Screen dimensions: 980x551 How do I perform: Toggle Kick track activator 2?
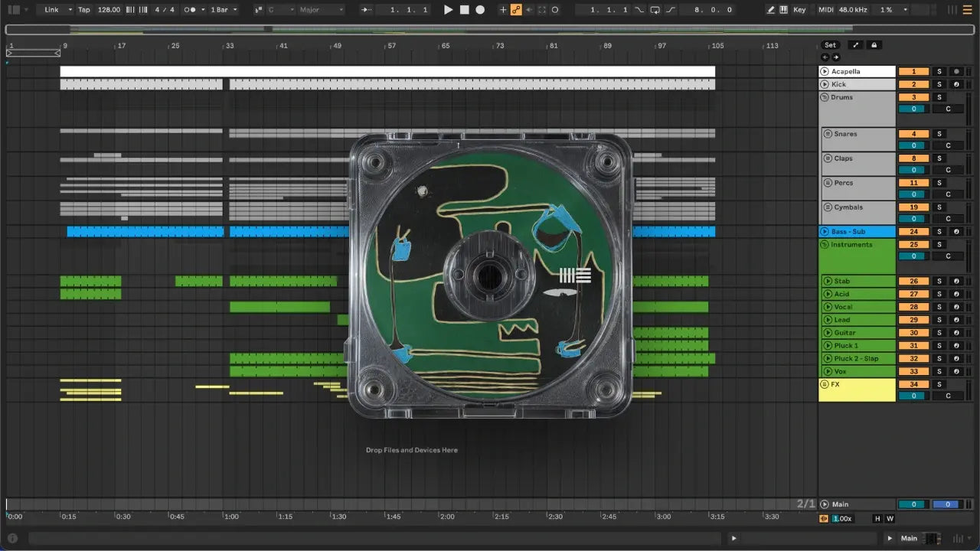[x=913, y=84]
